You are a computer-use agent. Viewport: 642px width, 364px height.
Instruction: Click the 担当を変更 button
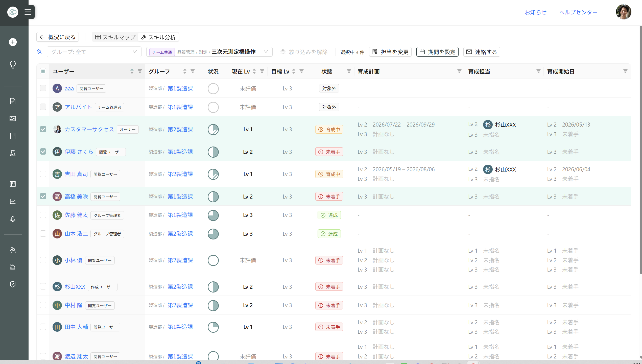tap(390, 52)
